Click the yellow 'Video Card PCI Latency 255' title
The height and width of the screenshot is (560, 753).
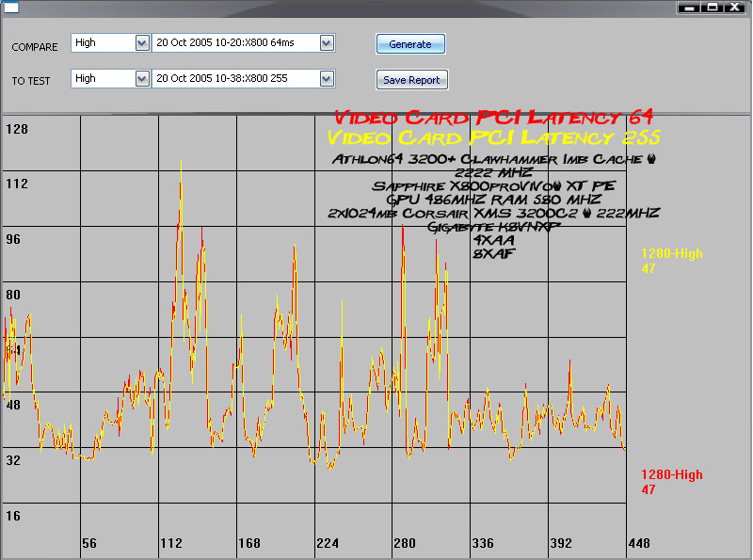493,137
